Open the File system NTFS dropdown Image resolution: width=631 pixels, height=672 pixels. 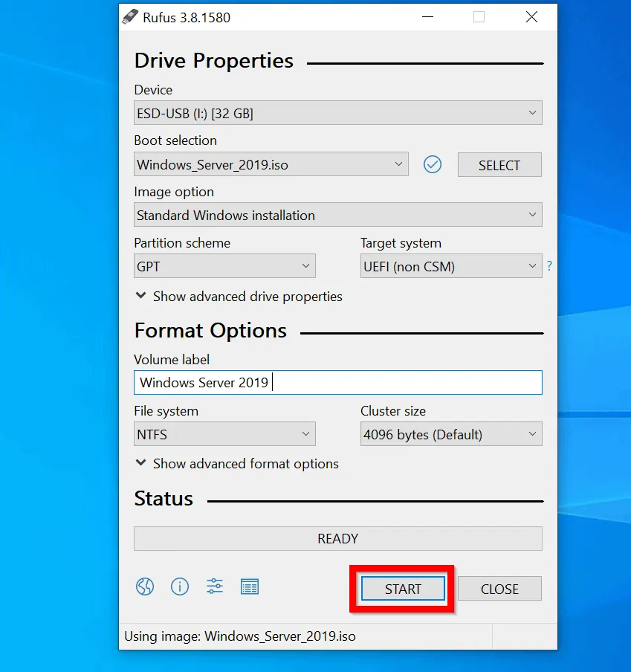224,434
